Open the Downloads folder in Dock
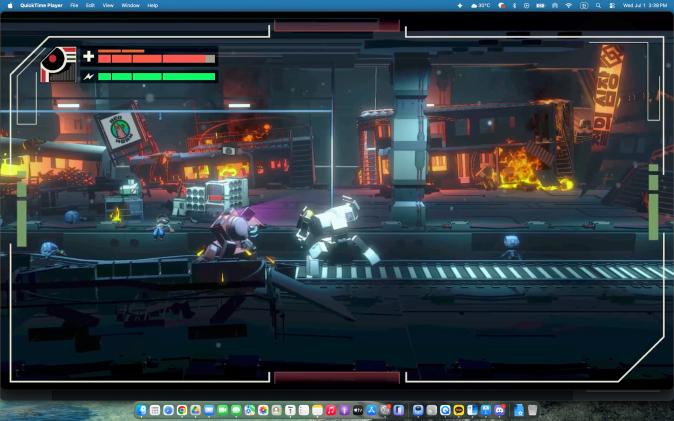The height and width of the screenshot is (421, 674). 518,410
